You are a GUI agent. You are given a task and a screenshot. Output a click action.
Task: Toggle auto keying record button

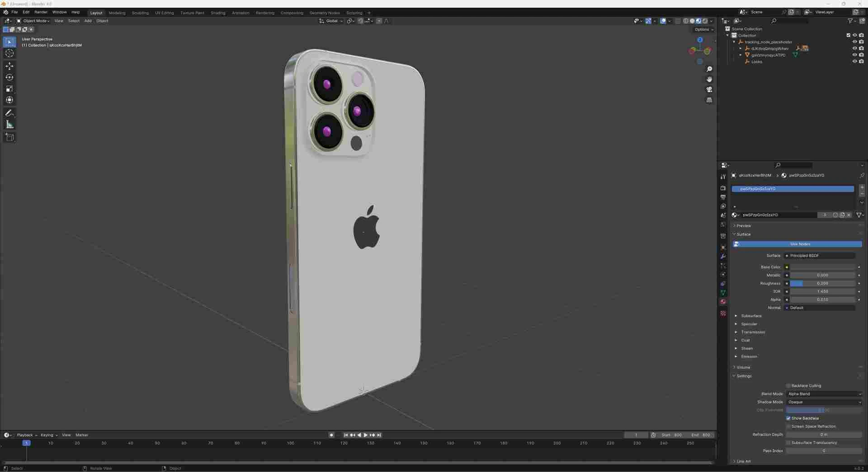(331, 435)
